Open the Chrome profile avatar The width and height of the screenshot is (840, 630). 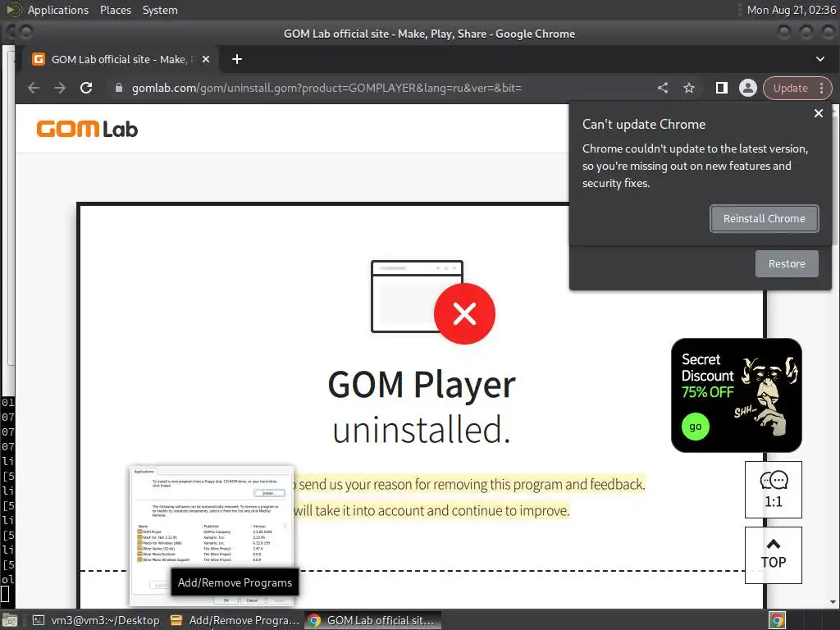pos(748,88)
